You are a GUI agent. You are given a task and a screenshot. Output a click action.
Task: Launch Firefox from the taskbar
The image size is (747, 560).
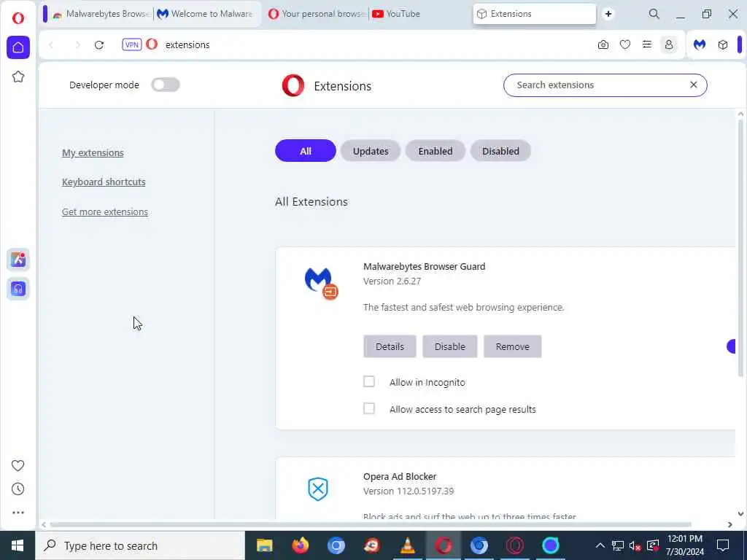(300, 545)
